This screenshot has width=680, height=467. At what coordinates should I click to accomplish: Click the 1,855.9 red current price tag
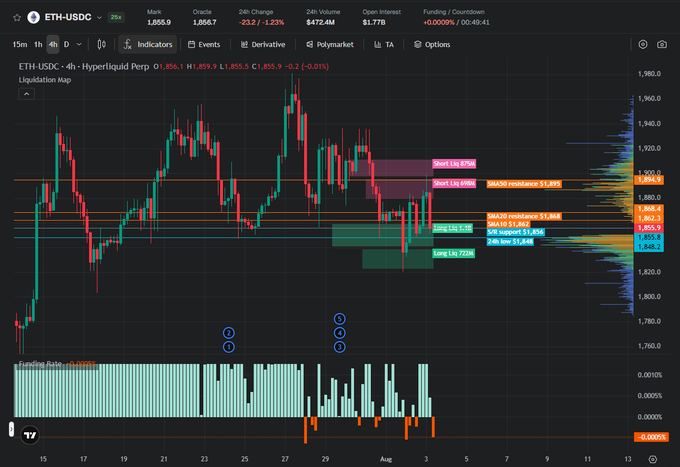coord(649,228)
